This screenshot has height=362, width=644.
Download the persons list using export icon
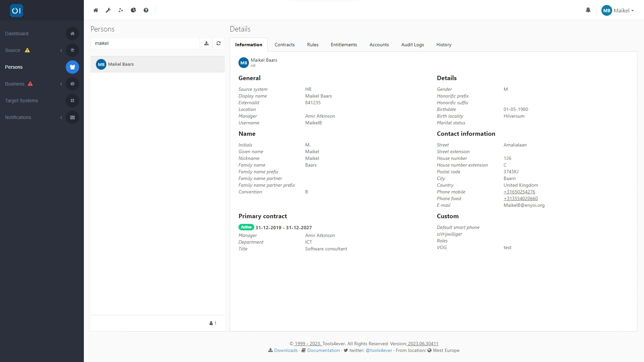[x=206, y=43]
